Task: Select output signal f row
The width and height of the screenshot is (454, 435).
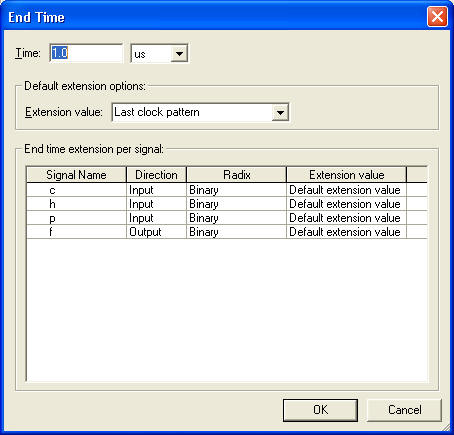Action: 227,232
